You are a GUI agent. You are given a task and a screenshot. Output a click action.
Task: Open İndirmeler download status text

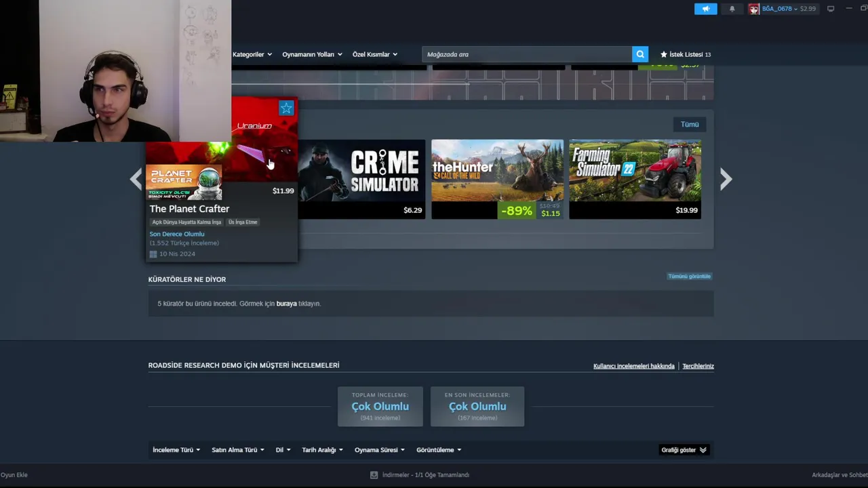[x=426, y=475]
